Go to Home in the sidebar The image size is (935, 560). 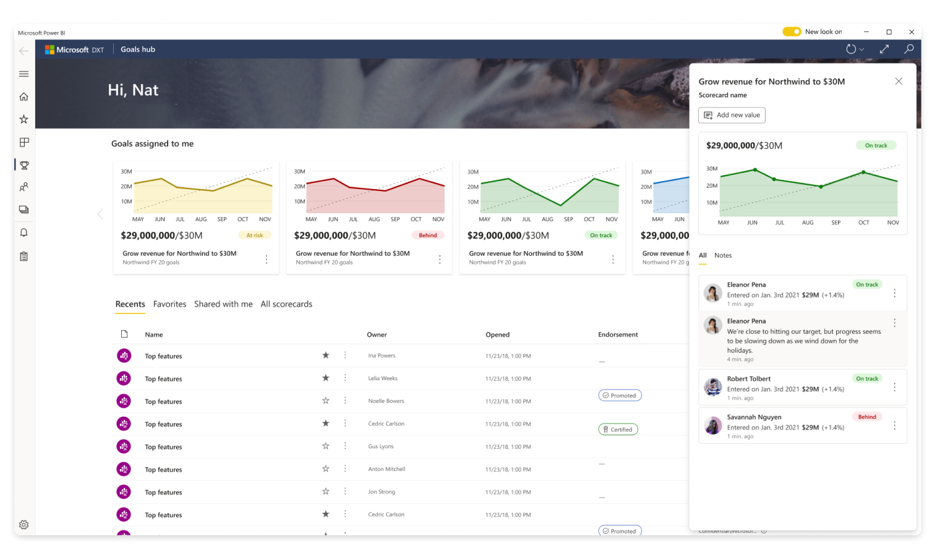[x=24, y=96]
